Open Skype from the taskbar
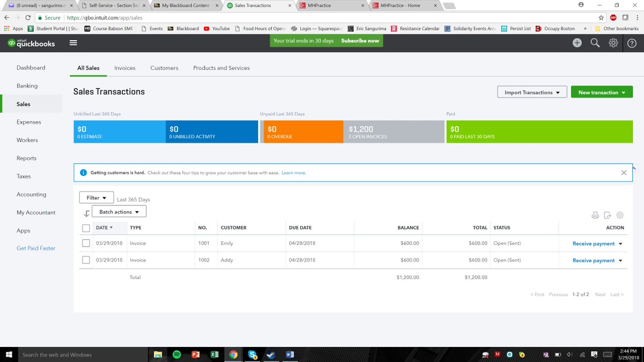 tap(252, 354)
